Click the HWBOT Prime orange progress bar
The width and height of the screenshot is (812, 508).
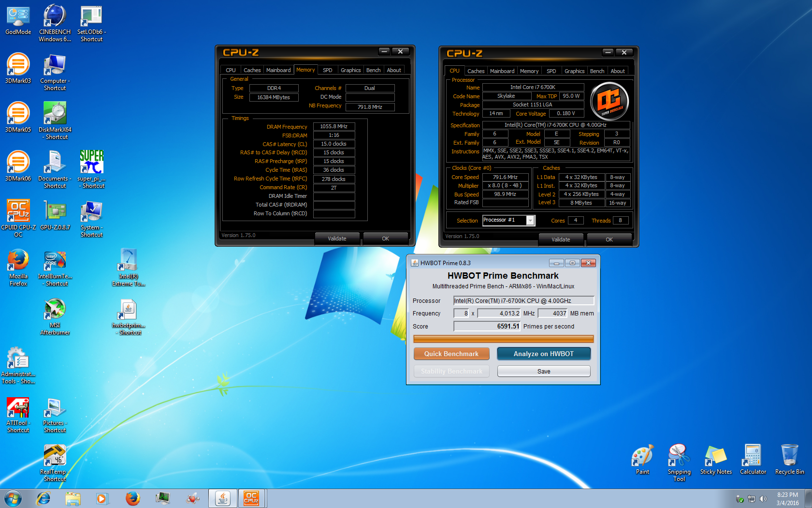click(x=503, y=339)
